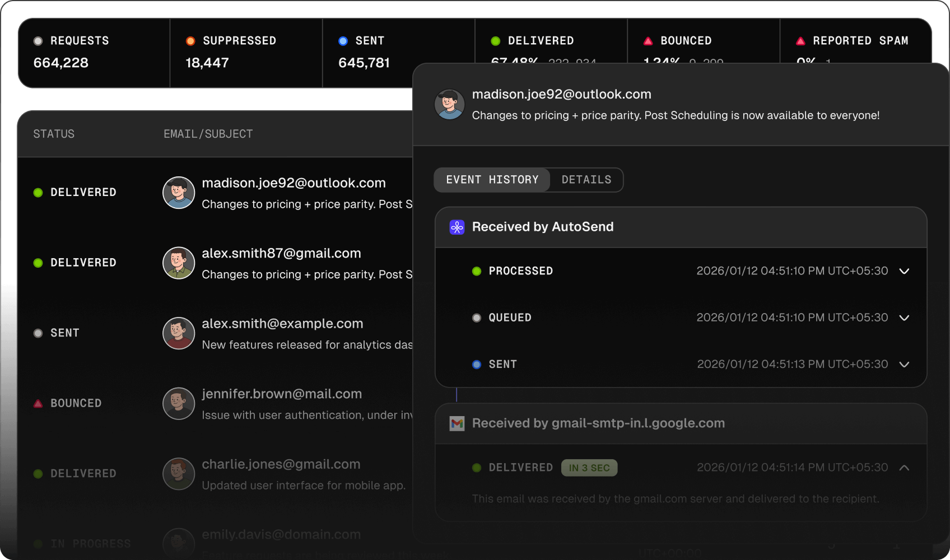Click the red Bounced triangle icon in stats
This screenshot has height=560, width=950.
648,41
